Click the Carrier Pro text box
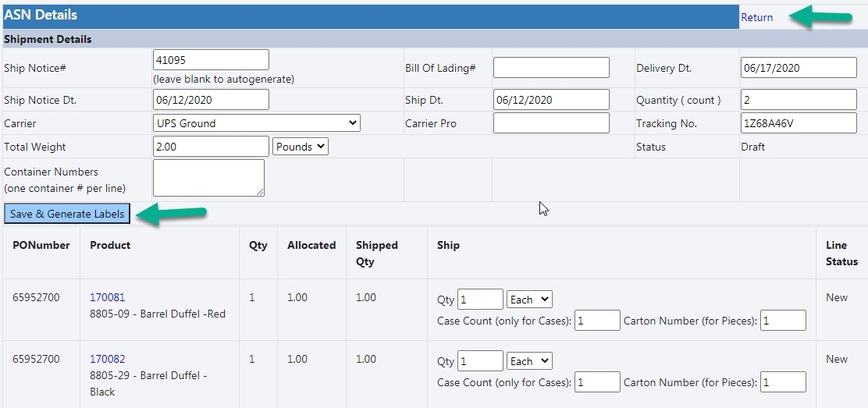 coord(551,123)
